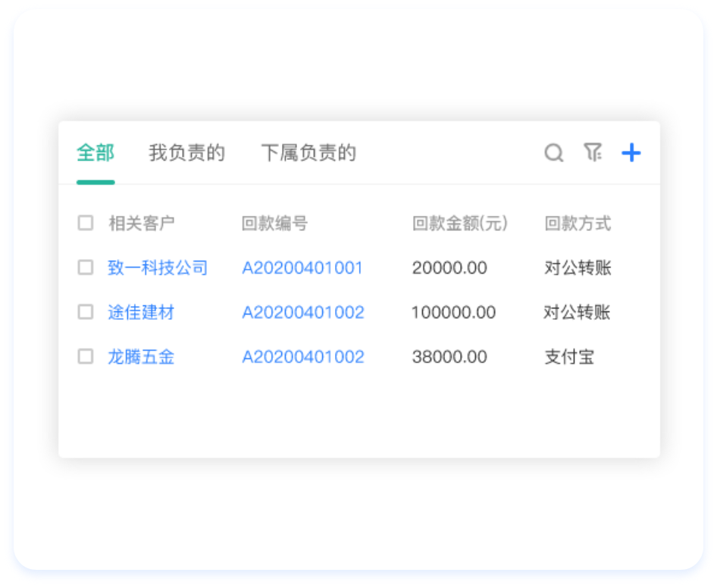Switch to the 我负责的 tab
Image resolution: width=717 pixels, height=588 pixels.
(186, 153)
